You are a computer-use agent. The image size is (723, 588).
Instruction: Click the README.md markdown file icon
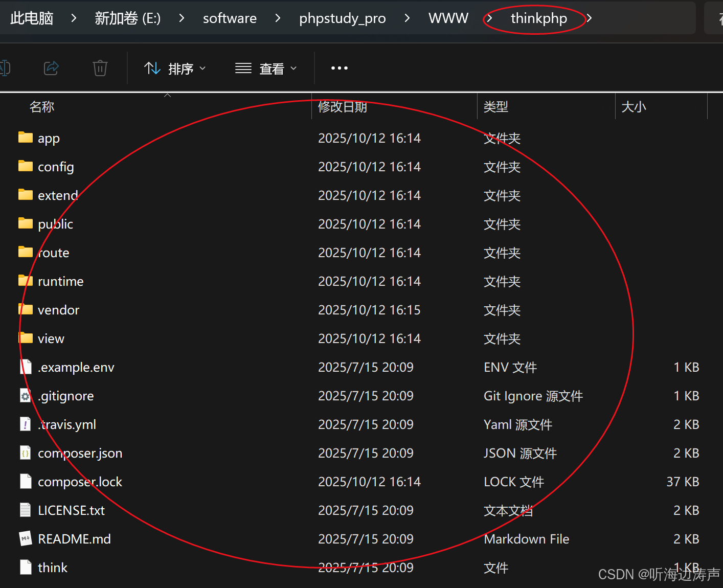point(26,538)
